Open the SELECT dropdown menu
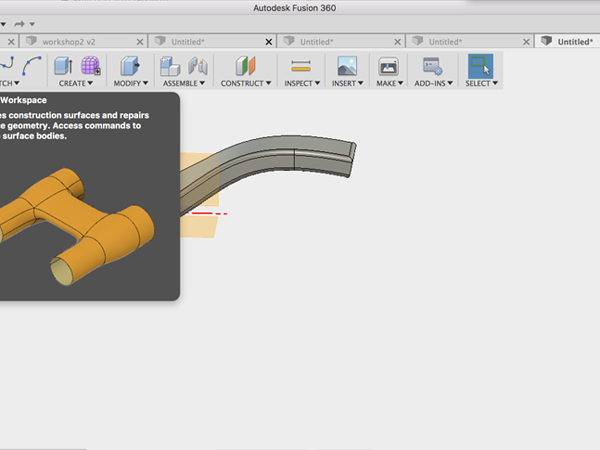This screenshot has height=450, width=600. click(481, 83)
